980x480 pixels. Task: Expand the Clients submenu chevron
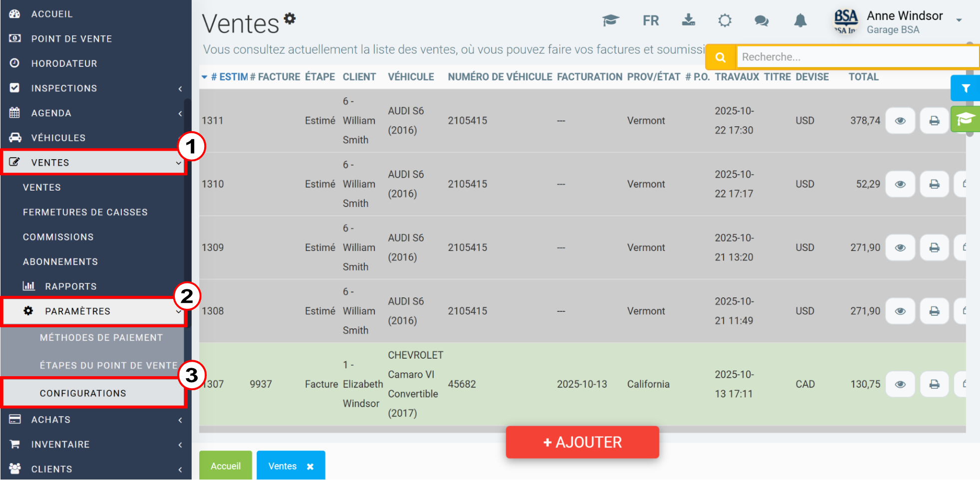click(x=180, y=470)
